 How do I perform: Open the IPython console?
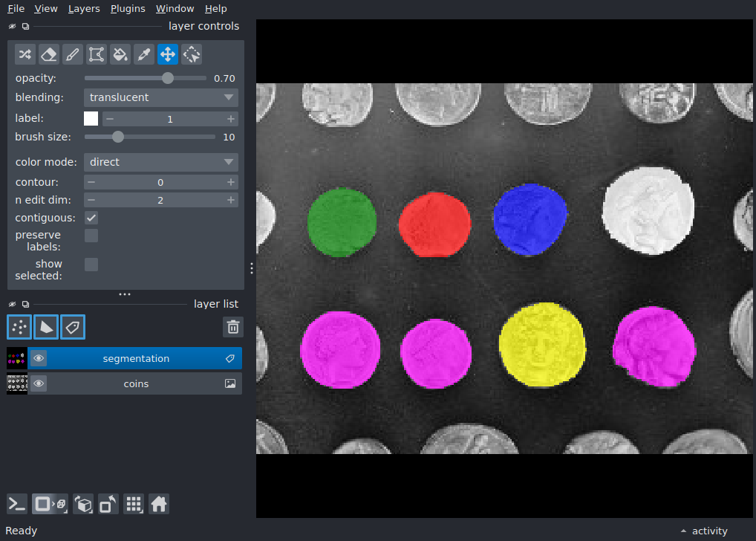pyautogui.click(x=17, y=505)
